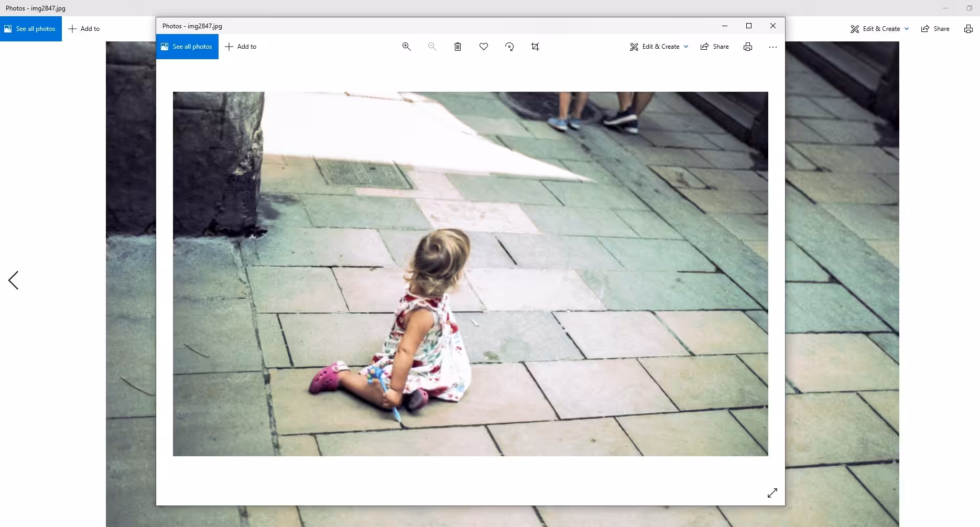Click Add to in the front window

point(241,47)
